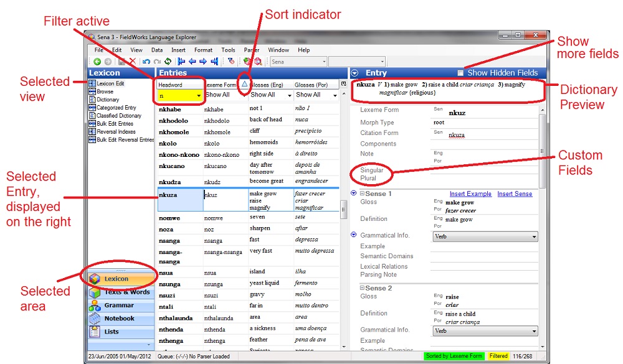
Task: Click the Filtered status bar indicator
Action: pos(498,356)
